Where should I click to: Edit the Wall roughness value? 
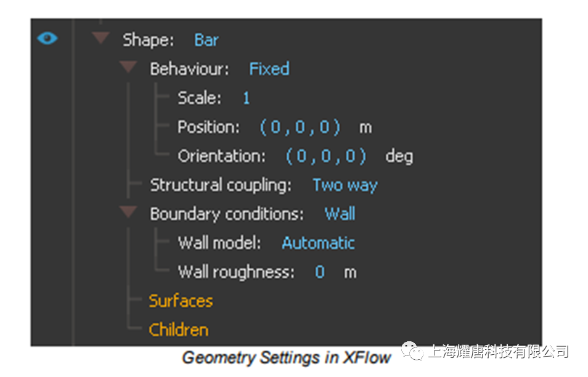[x=319, y=272]
